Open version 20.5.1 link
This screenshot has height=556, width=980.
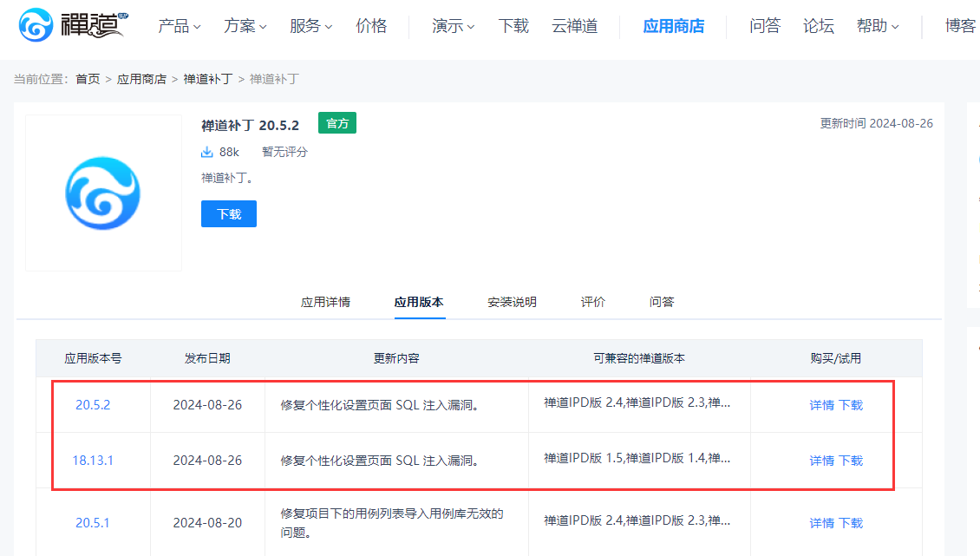(x=93, y=523)
